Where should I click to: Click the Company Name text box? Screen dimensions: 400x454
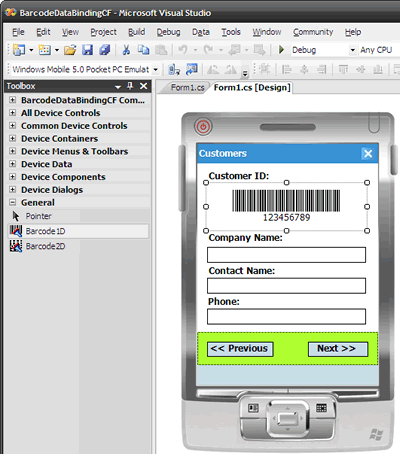[x=286, y=255]
